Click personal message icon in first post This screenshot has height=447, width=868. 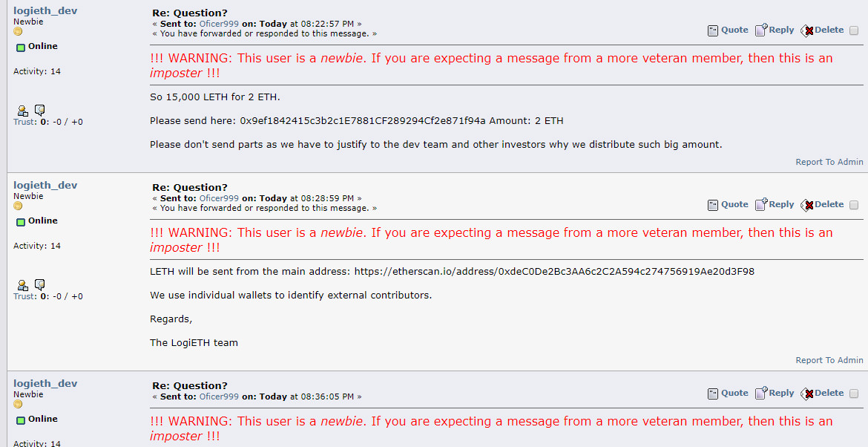(40, 110)
